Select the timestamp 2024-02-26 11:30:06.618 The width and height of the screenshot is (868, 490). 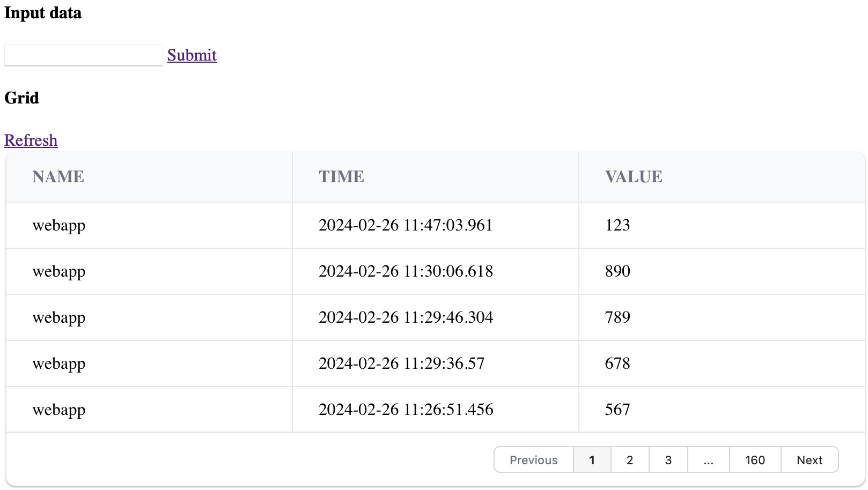click(x=406, y=271)
